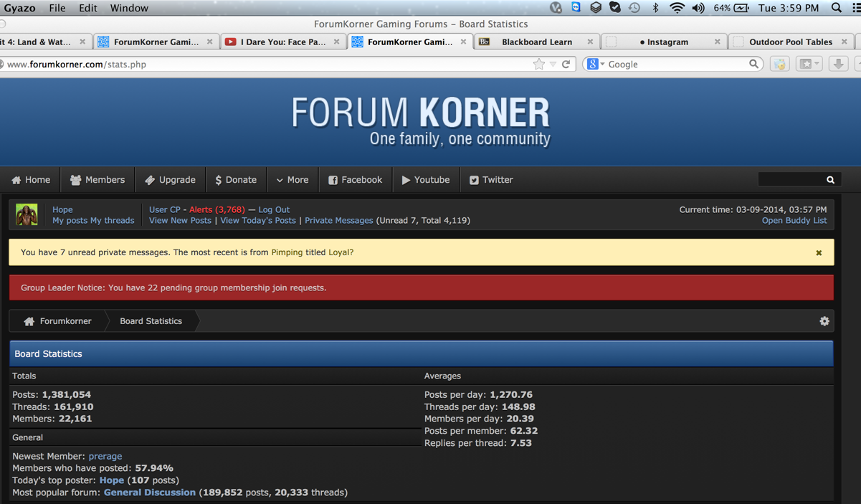Go to Home in navigation bar

pos(31,180)
